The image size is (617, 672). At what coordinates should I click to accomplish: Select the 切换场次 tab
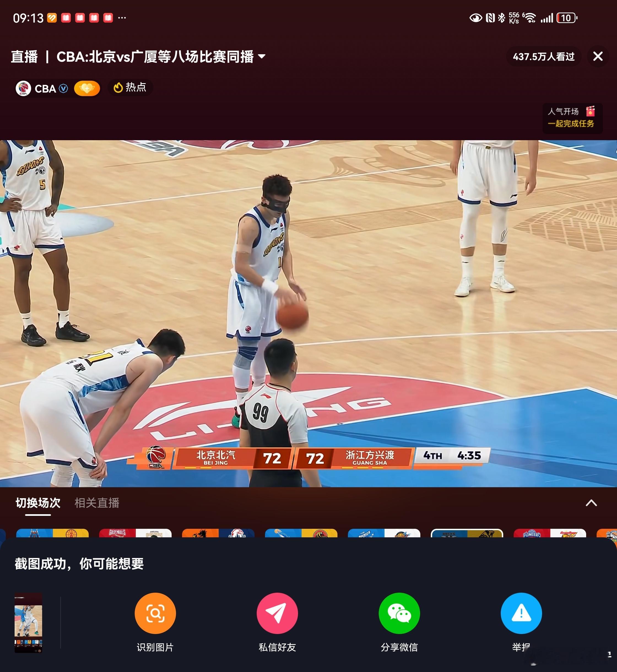pos(38,503)
